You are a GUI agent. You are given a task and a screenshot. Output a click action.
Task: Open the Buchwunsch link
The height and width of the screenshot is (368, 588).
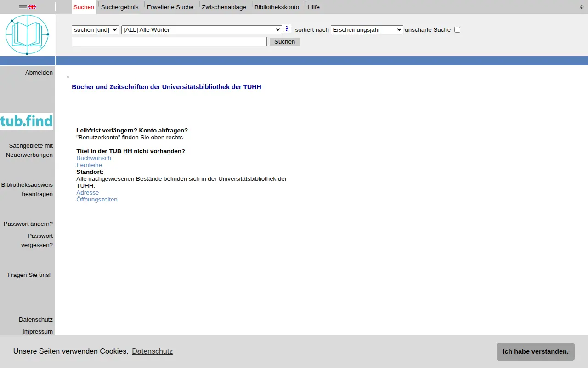(94, 158)
